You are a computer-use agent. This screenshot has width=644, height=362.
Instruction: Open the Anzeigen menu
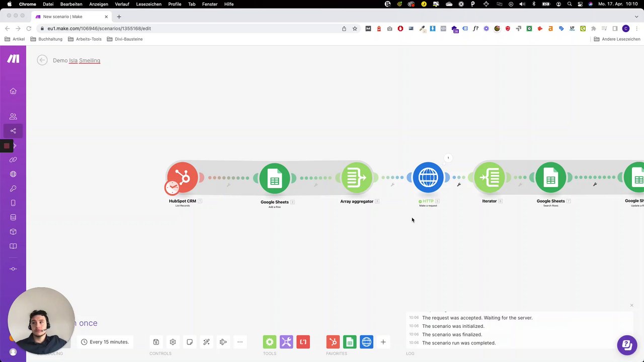click(x=99, y=4)
